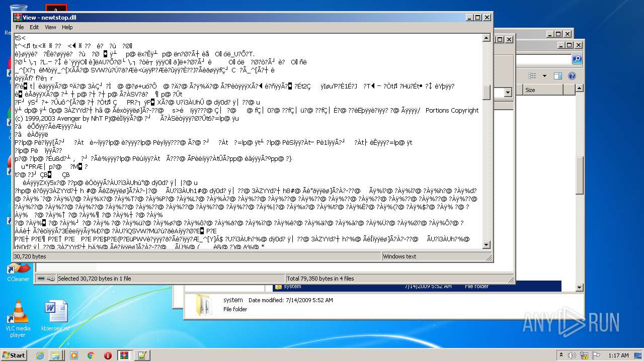Toggle the Explorer preview pane icon
644x362 pixels.
pos(557,76)
